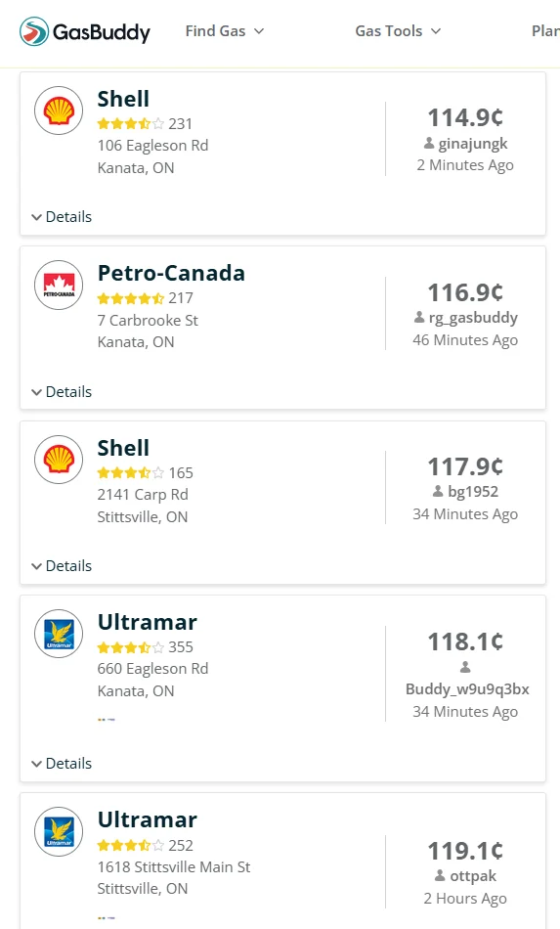Click the user icon beside ginajungk

coord(429,144)
